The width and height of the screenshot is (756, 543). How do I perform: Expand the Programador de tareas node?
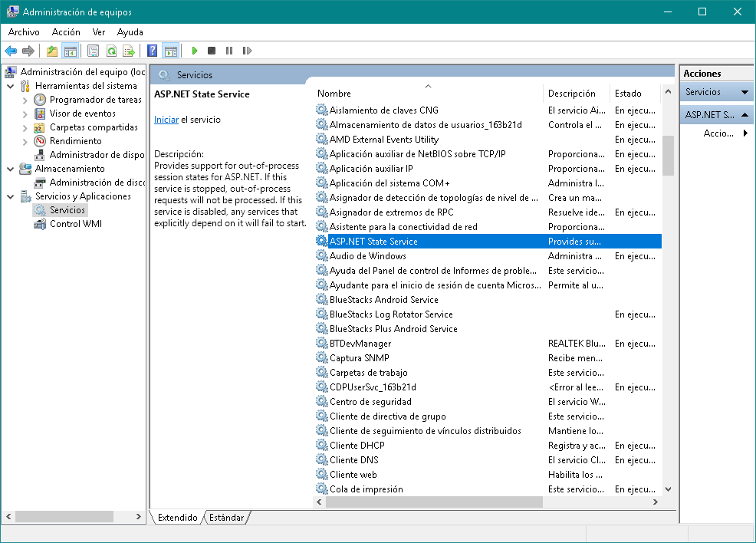tap(25, 100)
